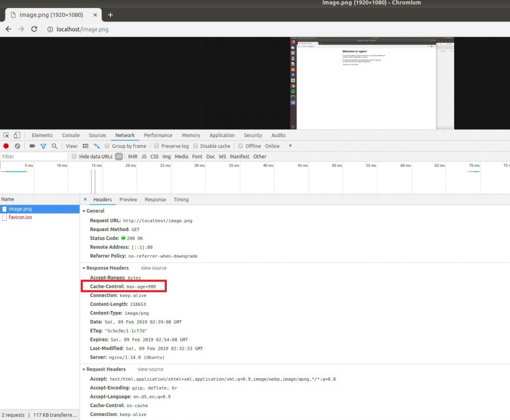
Task: Select the favicon.ico file icon in list
Action: tap(4, 218)
